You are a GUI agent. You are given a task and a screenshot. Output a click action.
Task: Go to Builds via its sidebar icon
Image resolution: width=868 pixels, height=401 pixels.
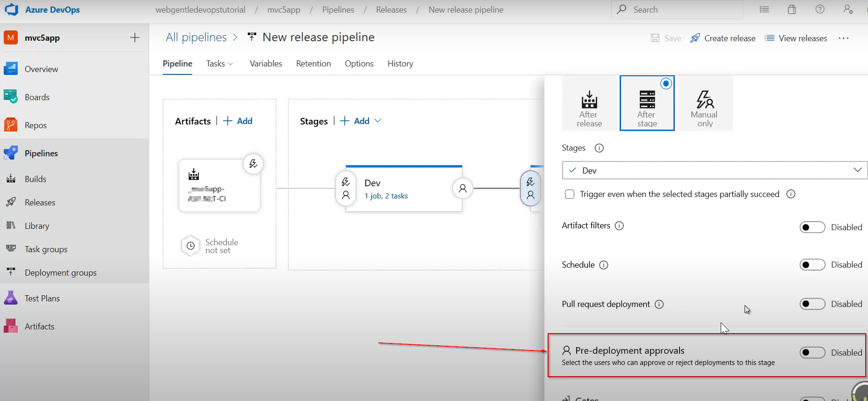[x=11, y=179]
